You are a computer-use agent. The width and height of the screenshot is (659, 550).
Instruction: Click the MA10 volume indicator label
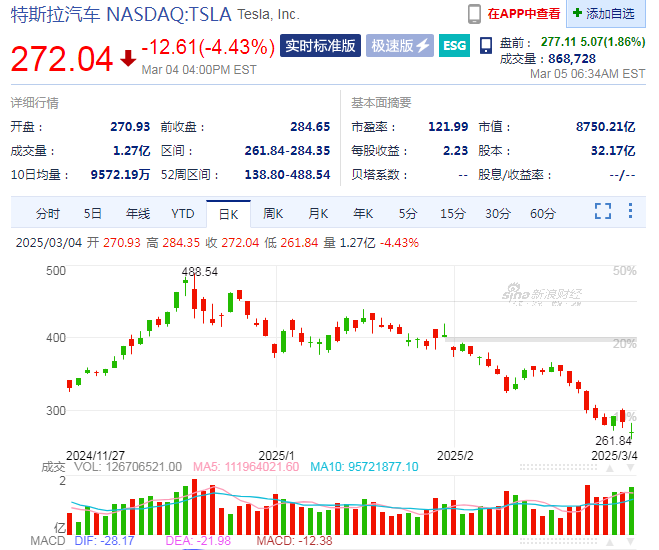[364, 467]
